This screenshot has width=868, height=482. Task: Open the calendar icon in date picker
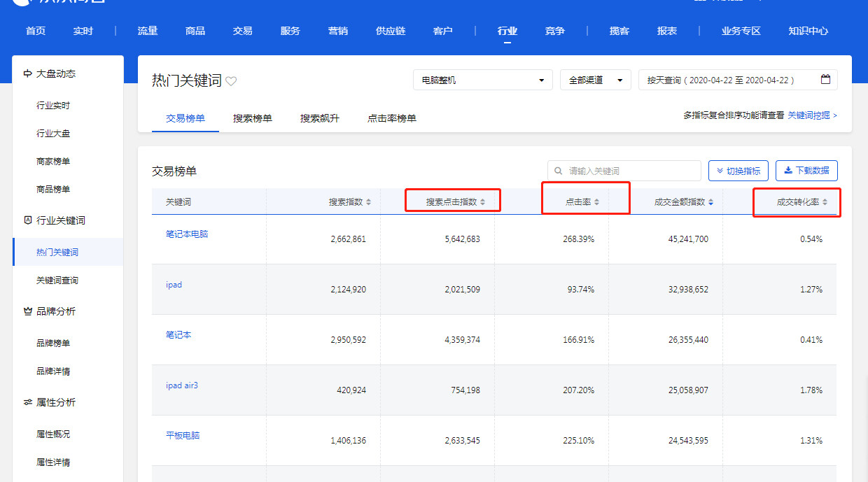click(825, 80)
